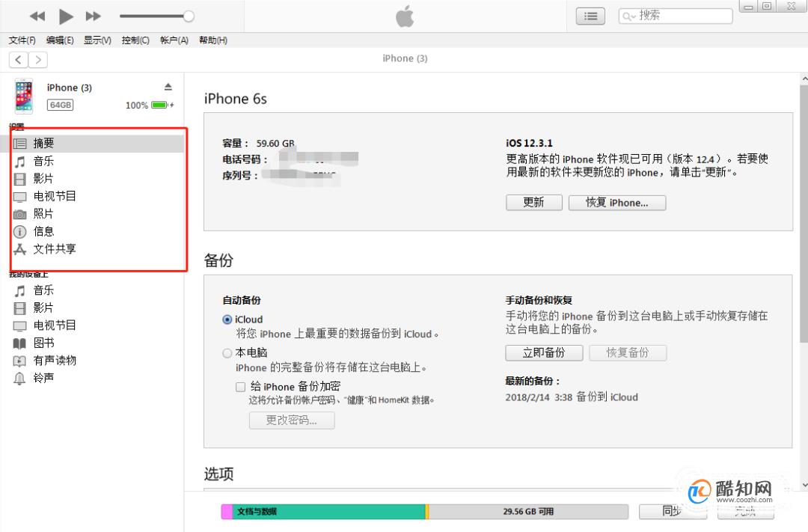Click the 同步 button
The width and height of the screenshot is (808, 532).
pos(673,511)
